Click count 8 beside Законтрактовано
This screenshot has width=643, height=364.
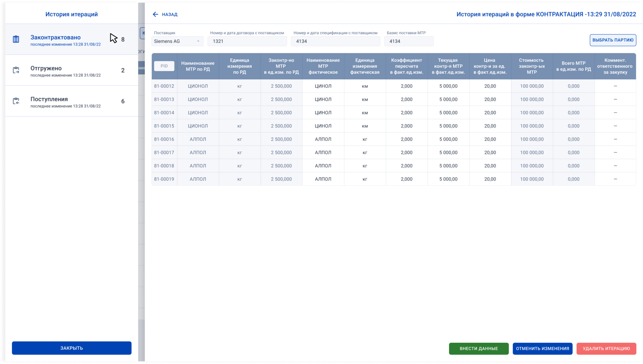click(x=123, y=40)
